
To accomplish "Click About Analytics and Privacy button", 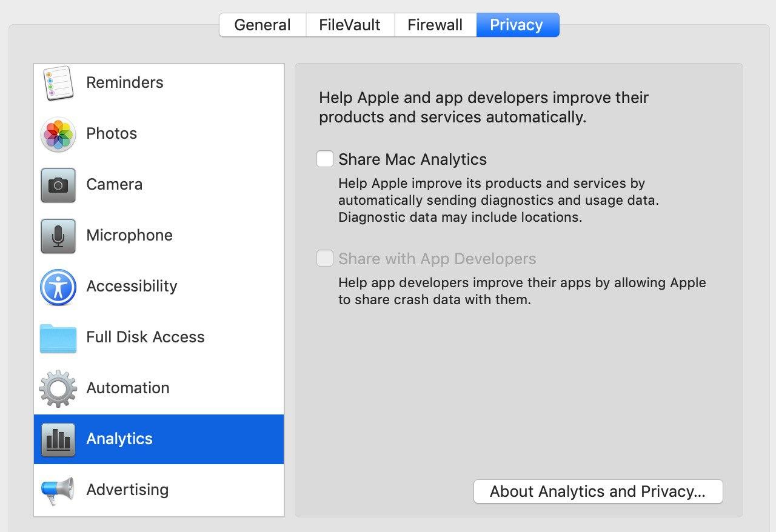I will click(598, 491).
